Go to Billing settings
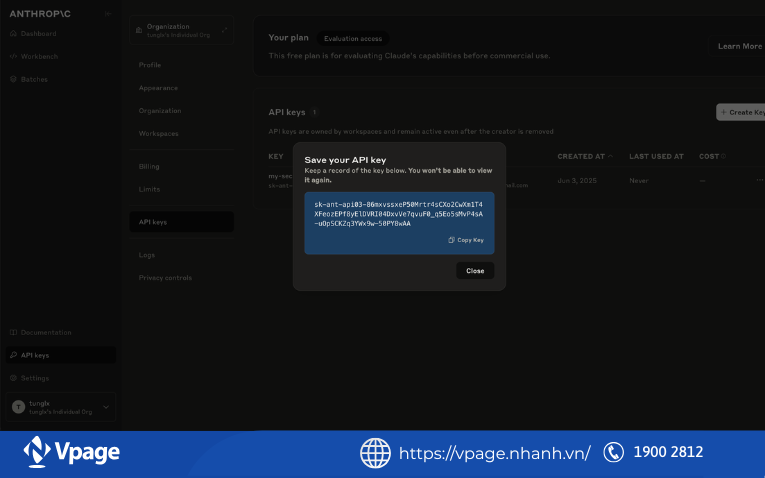The height and width of the screenshot is (478, 765). pos(149,166)
